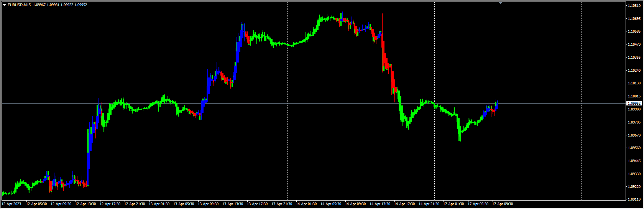
Task: Select the 1.10810 price scale label
Action: [634, 5]
